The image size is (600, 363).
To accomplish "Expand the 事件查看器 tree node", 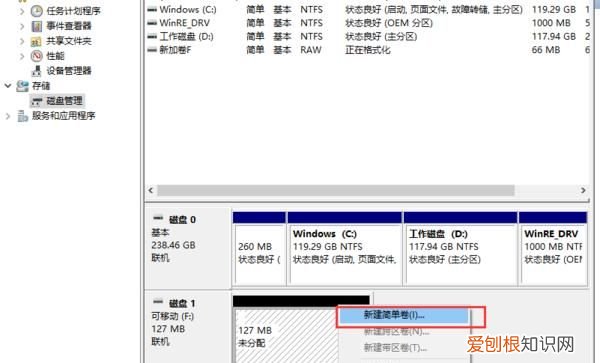I will click(22, 26).
